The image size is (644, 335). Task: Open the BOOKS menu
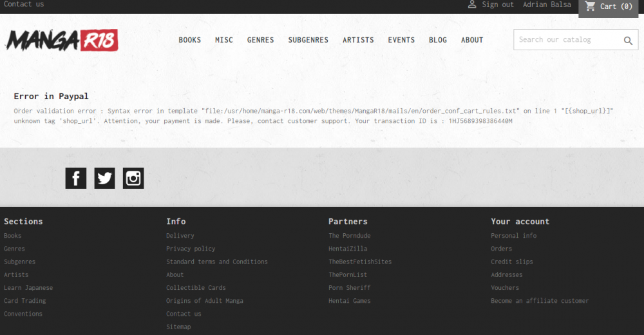[190, 40]
